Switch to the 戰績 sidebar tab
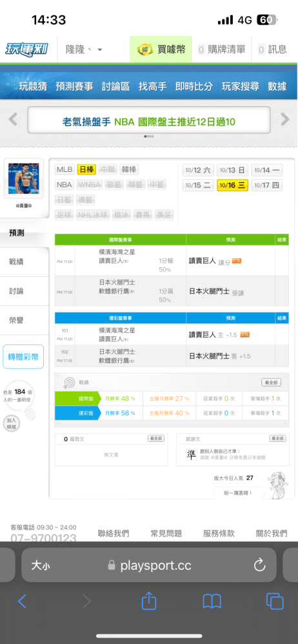 [x=17, y=261]
